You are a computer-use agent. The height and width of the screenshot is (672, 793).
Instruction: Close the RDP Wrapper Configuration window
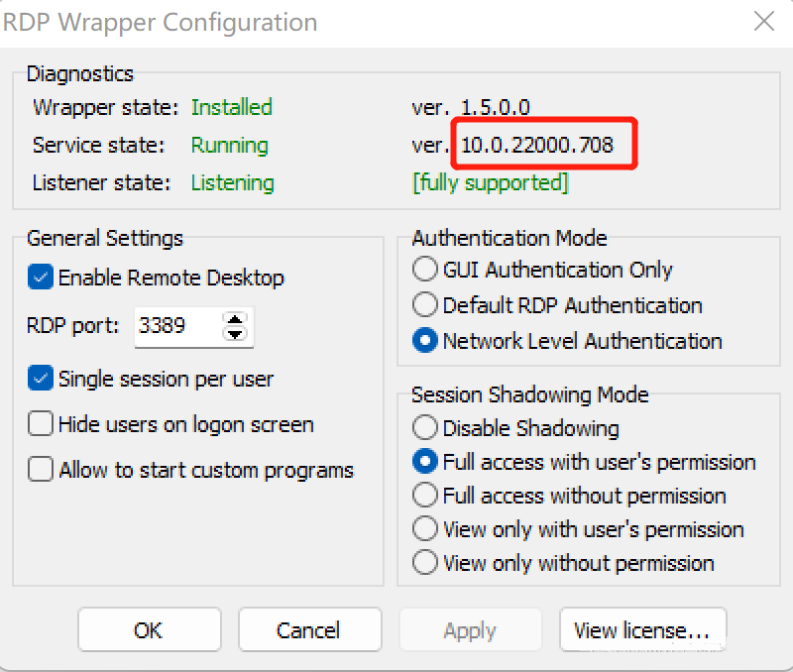[x=763, y=22]
